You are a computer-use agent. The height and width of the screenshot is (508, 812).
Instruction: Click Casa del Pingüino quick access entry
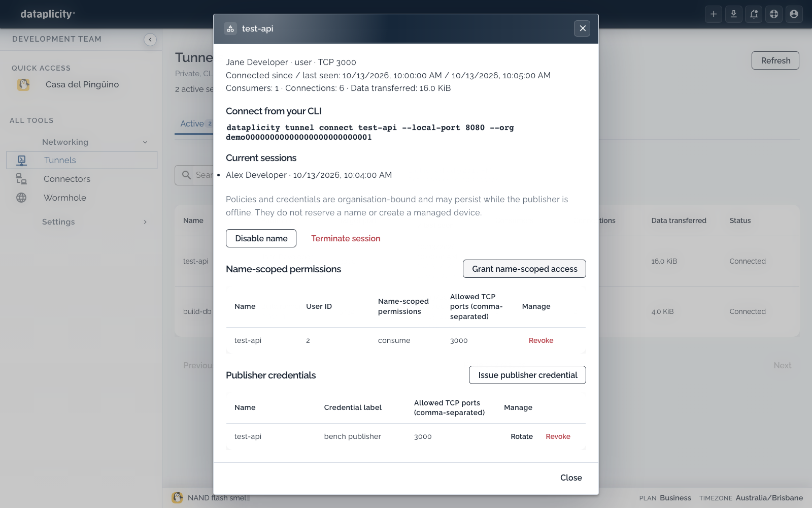[82, 84]
